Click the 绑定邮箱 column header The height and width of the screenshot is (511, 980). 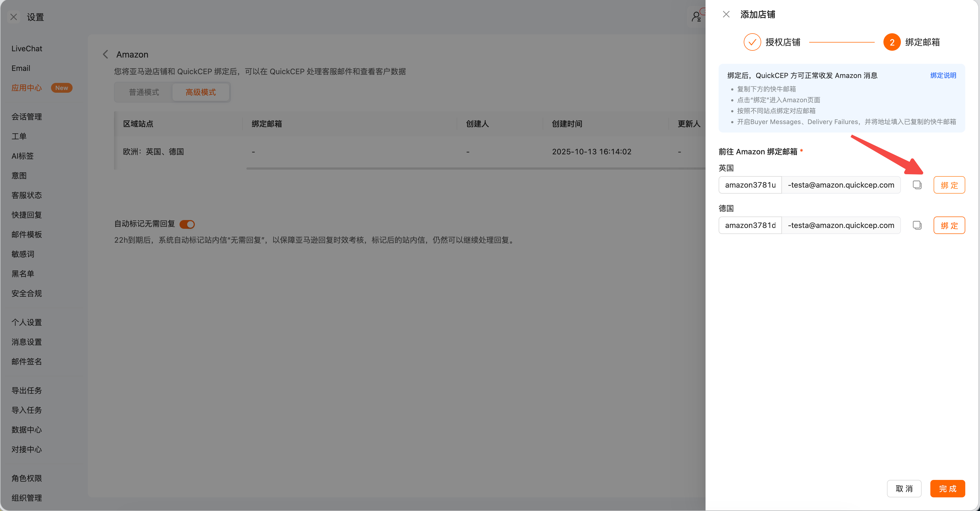[267, 124]
